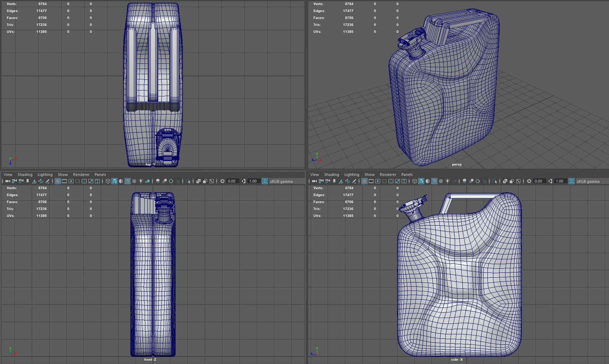The image size is (609, 364).
Task: Click exposure value 0.00 field in front -Z panel
Action: pos(233,181)
